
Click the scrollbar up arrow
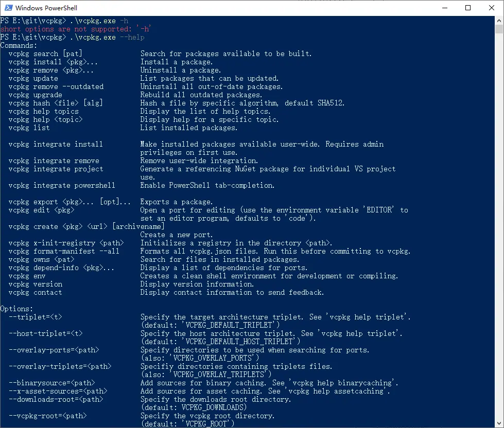[499, 20]
